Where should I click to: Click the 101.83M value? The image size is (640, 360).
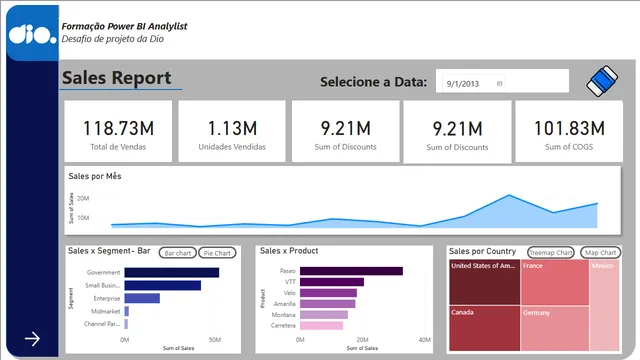[569, 128]
